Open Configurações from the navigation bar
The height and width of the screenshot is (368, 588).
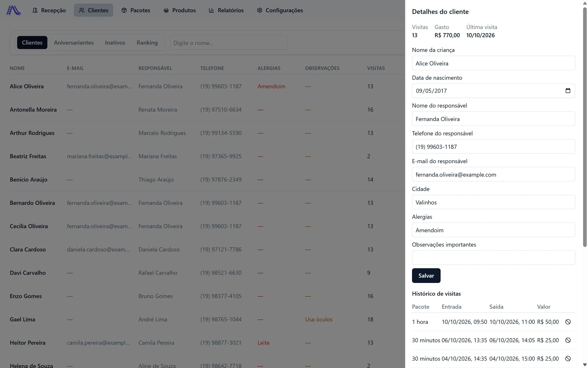(x=280, y=10)
